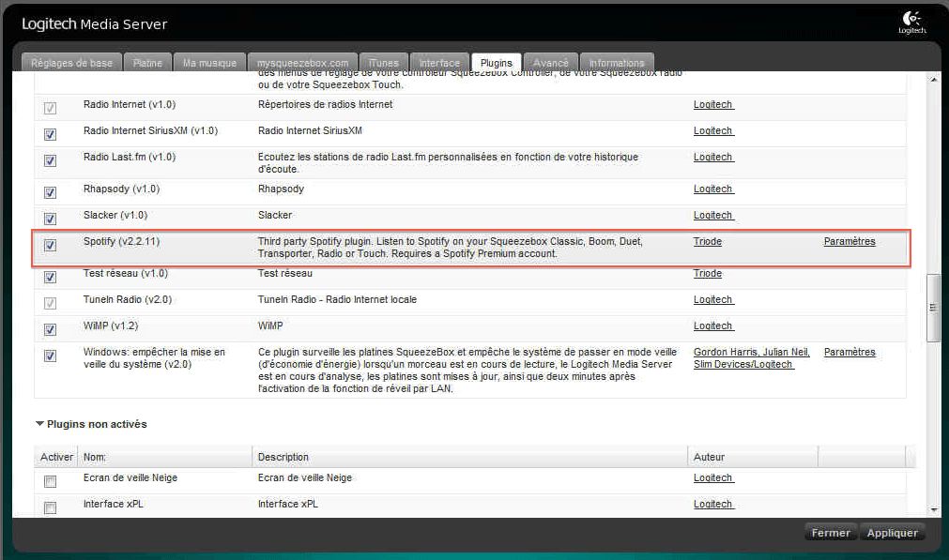Open the Interface tab

(439, 62)
